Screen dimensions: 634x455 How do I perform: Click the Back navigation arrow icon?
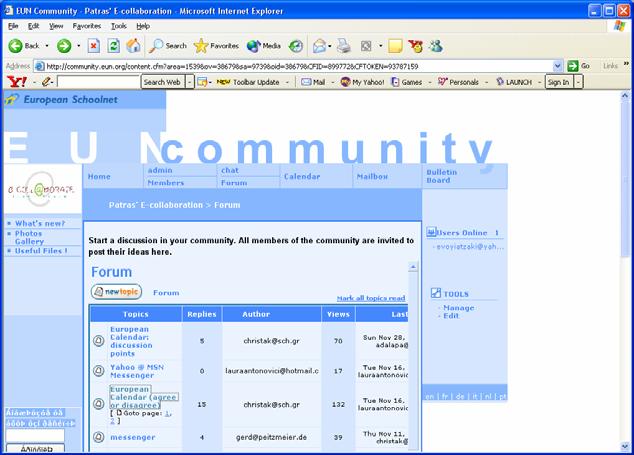15,46
